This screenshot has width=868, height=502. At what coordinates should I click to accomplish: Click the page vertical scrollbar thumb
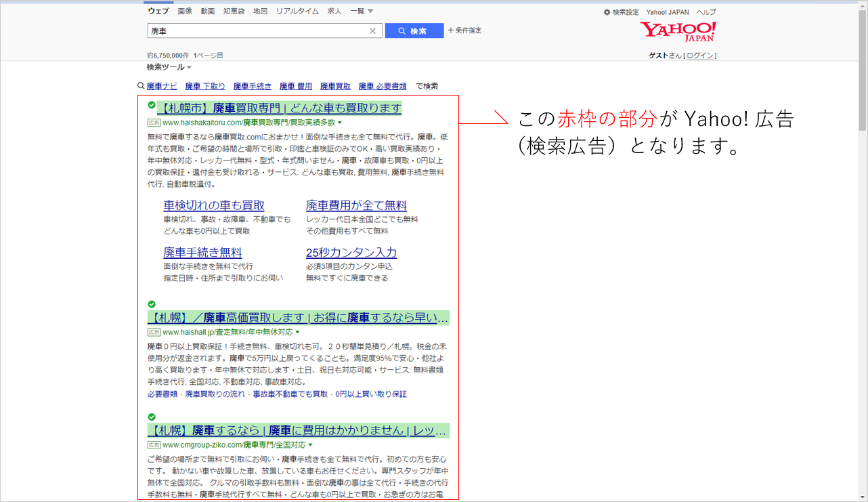(x=862, y=71)
